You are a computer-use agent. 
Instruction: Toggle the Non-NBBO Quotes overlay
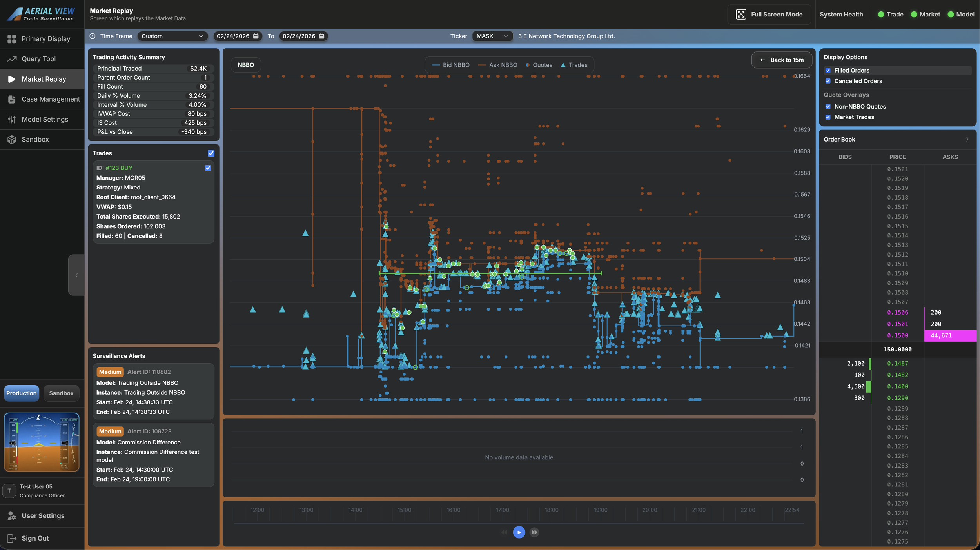[x=828, y=107]
